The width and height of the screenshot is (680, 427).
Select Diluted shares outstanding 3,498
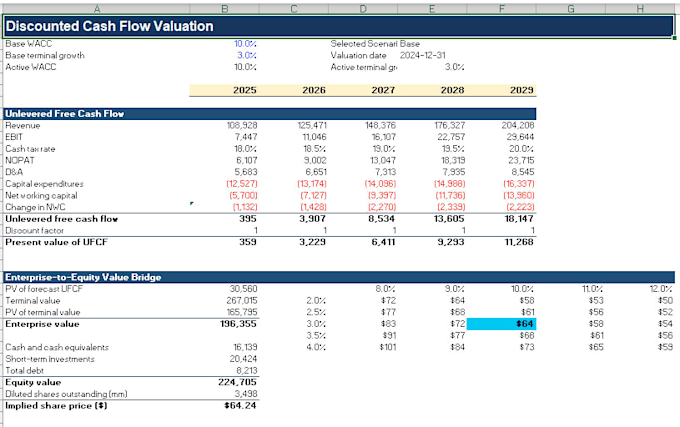pyautogui.click(x=246, y=394)
